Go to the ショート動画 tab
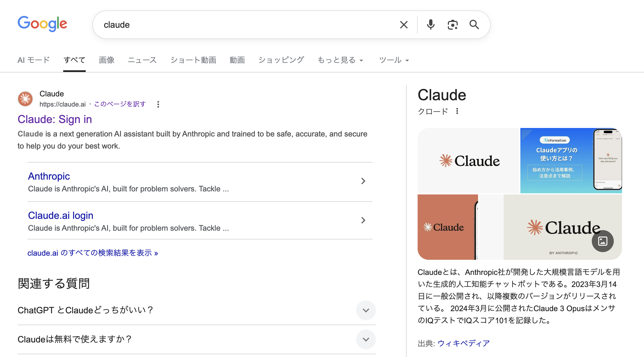Viewport: 644px width, 357px height. tap(193, 60)
